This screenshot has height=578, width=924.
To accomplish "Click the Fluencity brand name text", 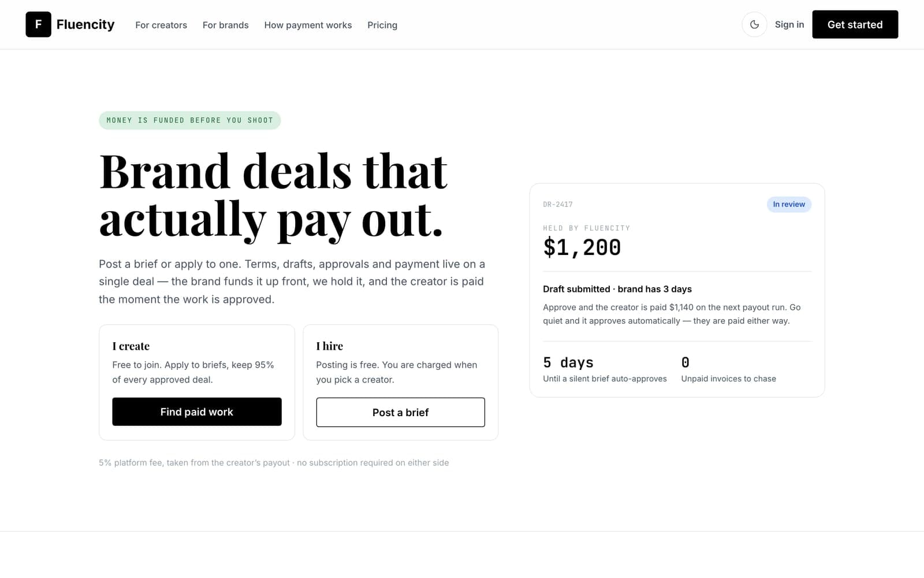I will tap(85, 24).
